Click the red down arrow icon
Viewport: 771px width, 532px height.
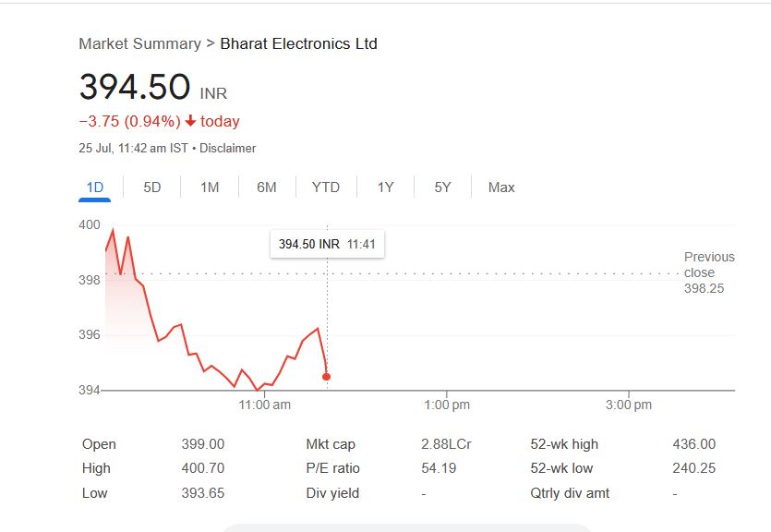[x=190, y=121]
